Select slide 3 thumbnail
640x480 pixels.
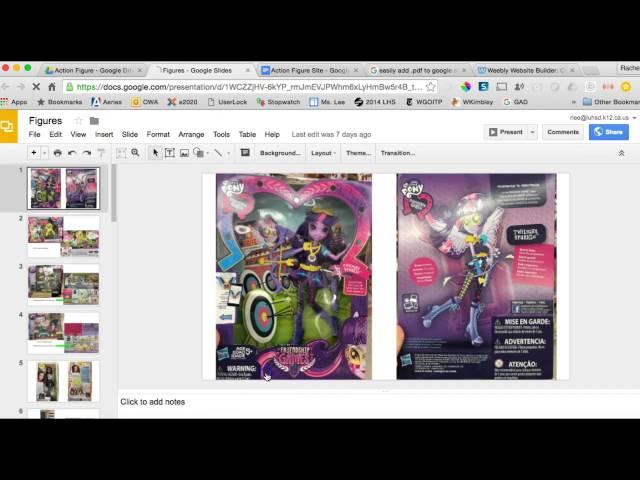[x=63, y=284]
